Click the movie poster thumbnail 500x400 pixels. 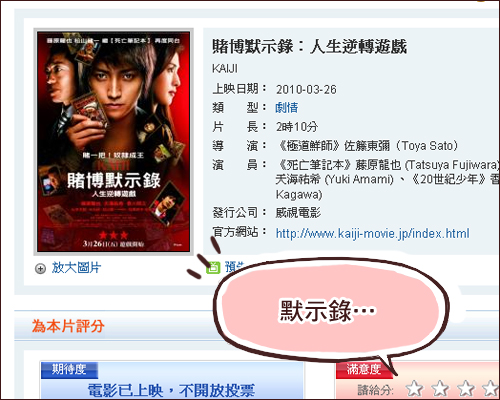click(x=114, y=142)
